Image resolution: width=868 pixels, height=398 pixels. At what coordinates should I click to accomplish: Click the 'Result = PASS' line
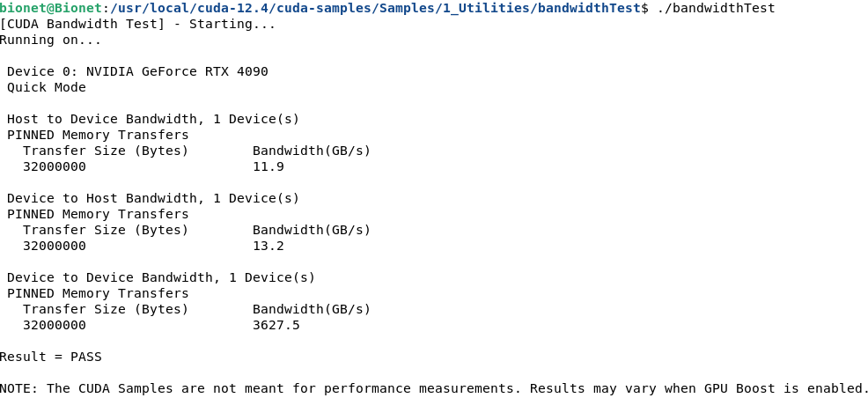[x=51, y=357]
